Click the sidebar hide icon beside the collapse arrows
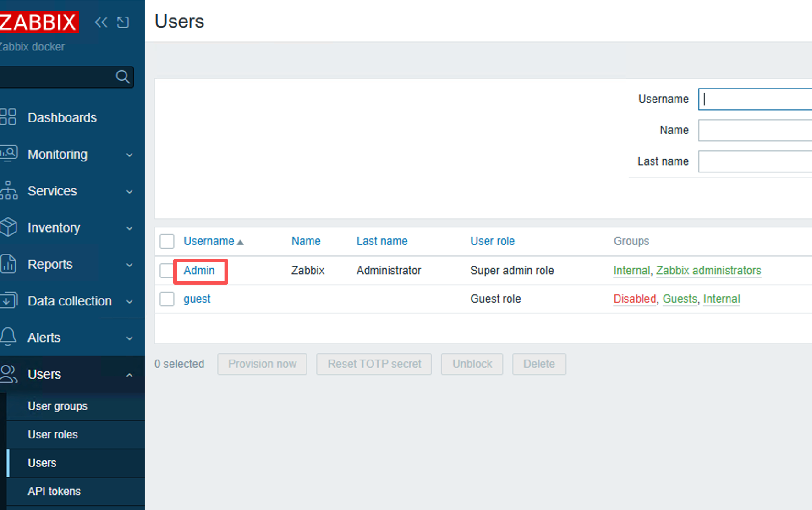The height and width of the screenshot is (510, 812). click(x=123, y=22)
